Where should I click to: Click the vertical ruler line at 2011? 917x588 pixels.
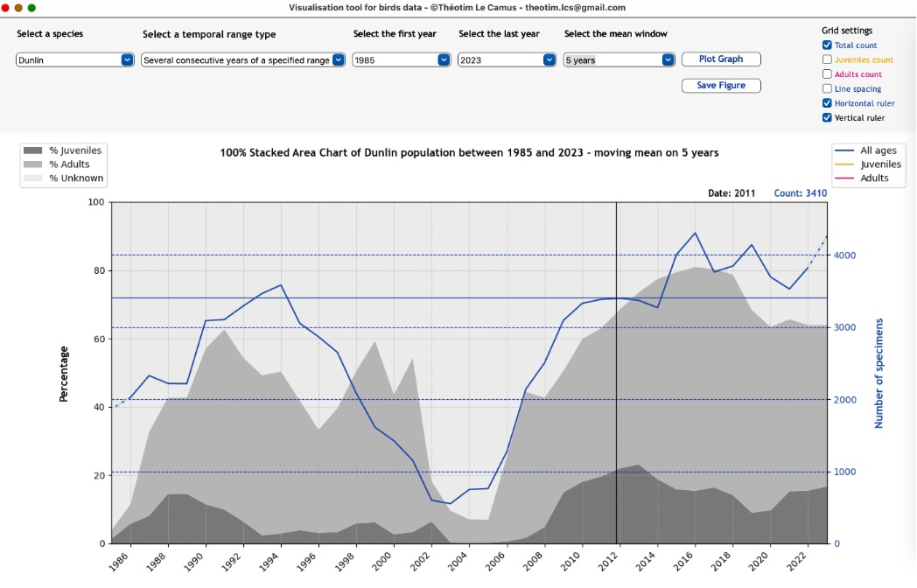tap(616, 373)
